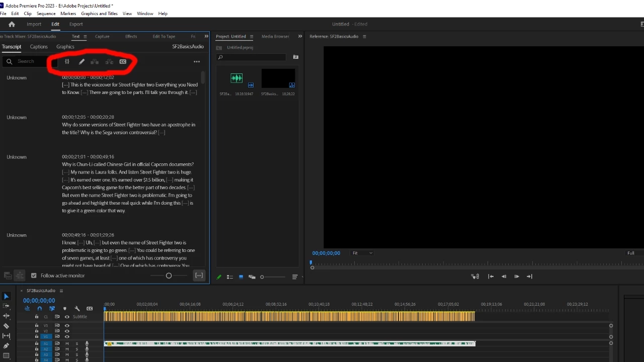
Task: Switch to the Graphics tab in Text panel
Action: click(65, 47)
